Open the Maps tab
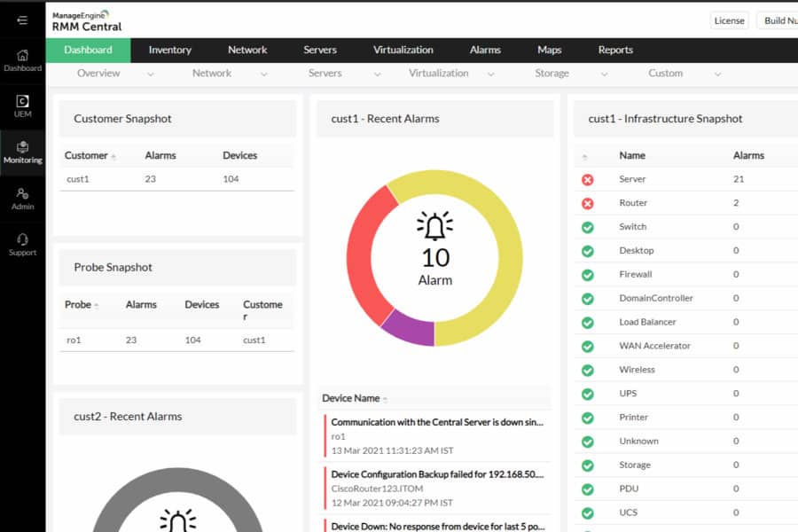The width and height of the screenshot is (798, 532). tap(549, 50)
